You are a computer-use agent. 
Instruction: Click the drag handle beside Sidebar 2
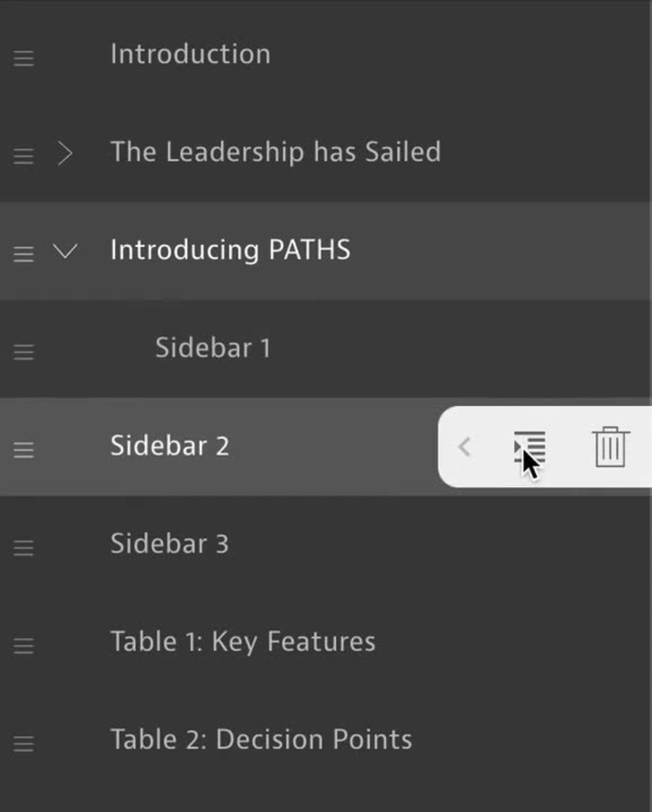24,449
